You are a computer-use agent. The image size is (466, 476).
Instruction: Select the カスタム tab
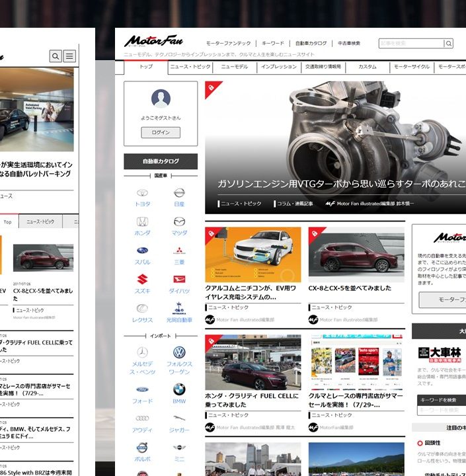click(368, 67)
